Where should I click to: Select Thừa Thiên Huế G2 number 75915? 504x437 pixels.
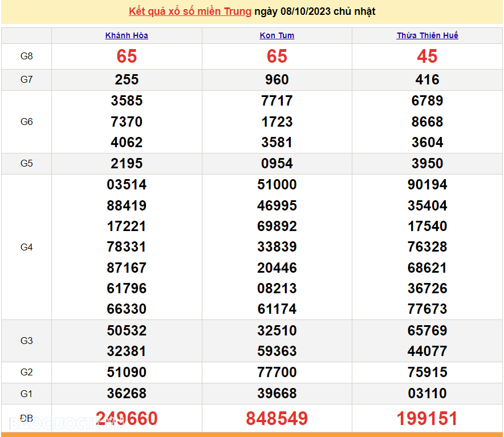(427, 373)
